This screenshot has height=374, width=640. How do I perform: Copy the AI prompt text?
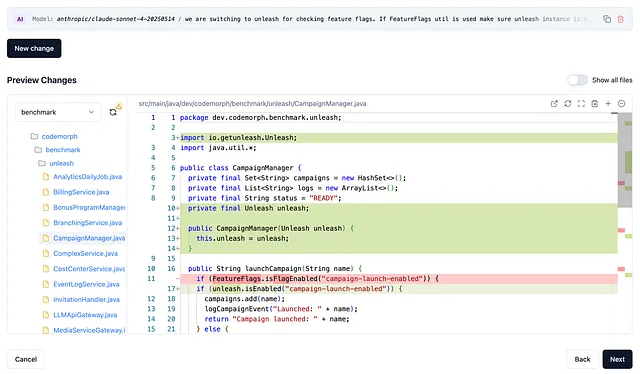coord(607,19)
